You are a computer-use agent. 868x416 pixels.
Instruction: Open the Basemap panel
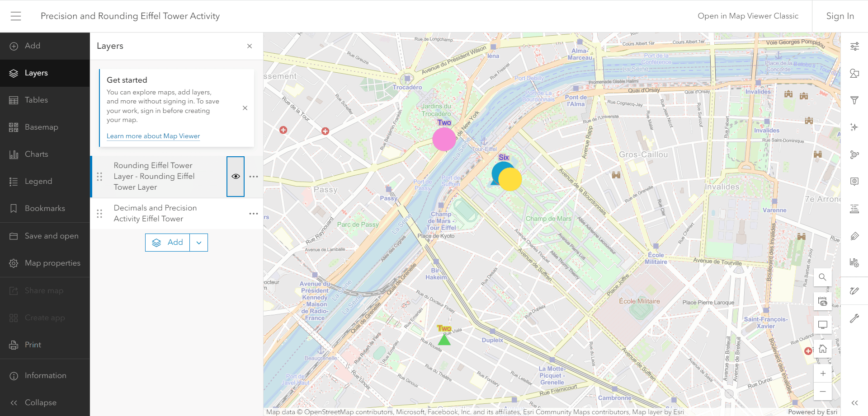coord(41,127)
